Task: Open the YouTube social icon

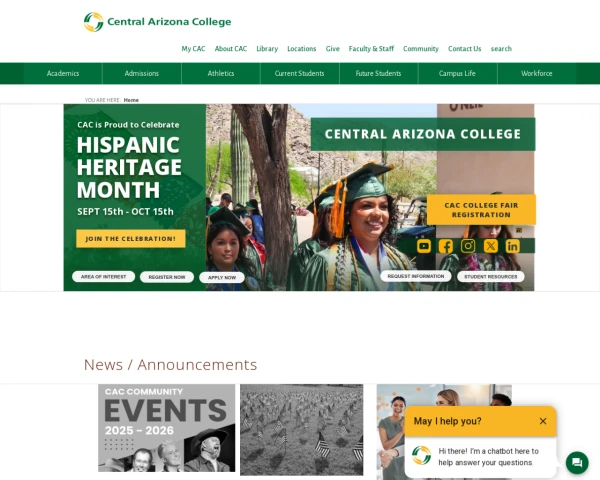Action: pos(424,246)
